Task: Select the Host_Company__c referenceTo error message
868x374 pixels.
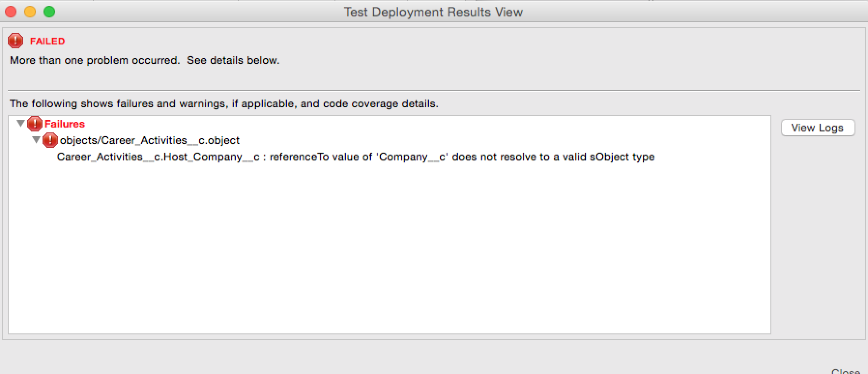Action: pyautogui.click(x=355, y=157)
